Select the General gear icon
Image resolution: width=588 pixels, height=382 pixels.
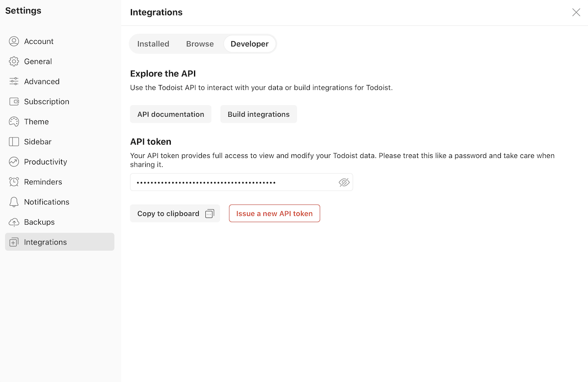tap(14, 62)
